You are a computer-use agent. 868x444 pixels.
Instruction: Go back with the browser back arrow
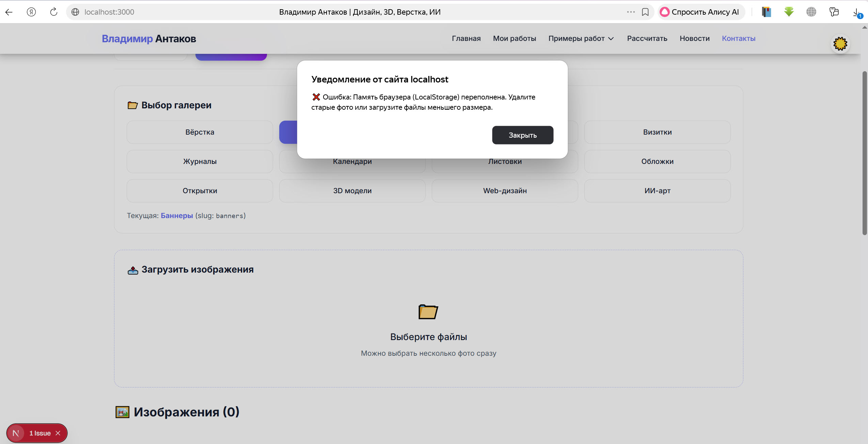click(x=9, y=12)
